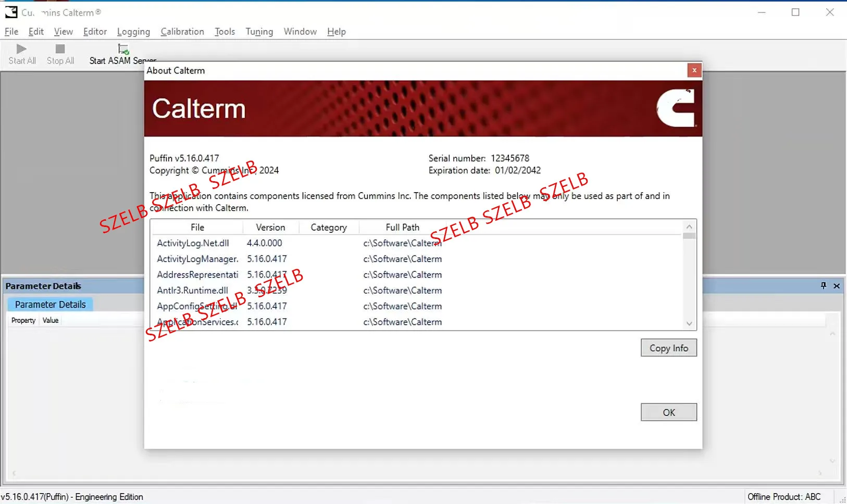Click OK in About dialog
The height and width of the screenshot is (504, 847).
click(668, 412)
